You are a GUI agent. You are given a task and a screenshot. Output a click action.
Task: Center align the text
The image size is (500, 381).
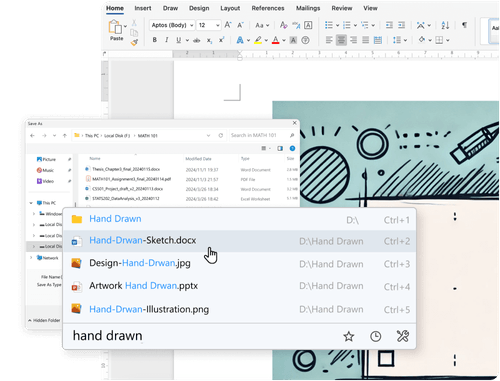(341, 40)
